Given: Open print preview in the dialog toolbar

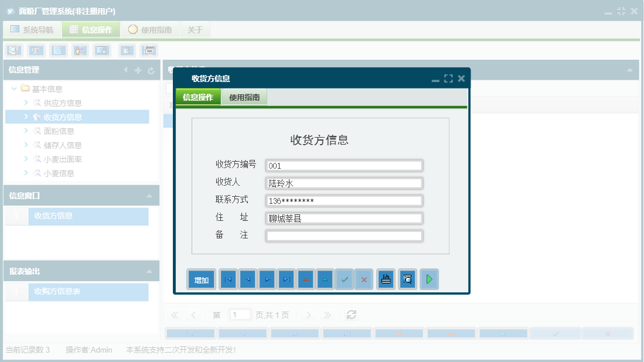Looking at the screenshot, I should tap(407, 279).
